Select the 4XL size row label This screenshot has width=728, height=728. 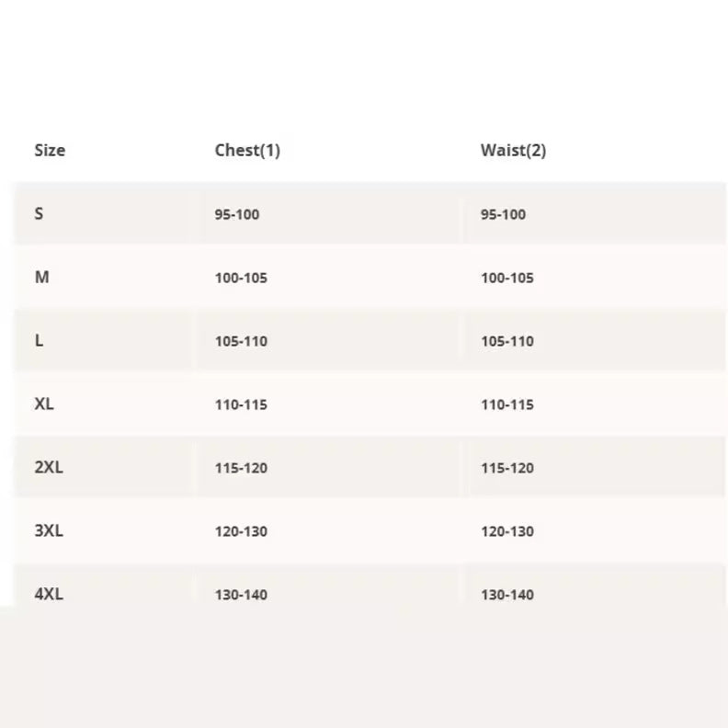click(49, 594)
